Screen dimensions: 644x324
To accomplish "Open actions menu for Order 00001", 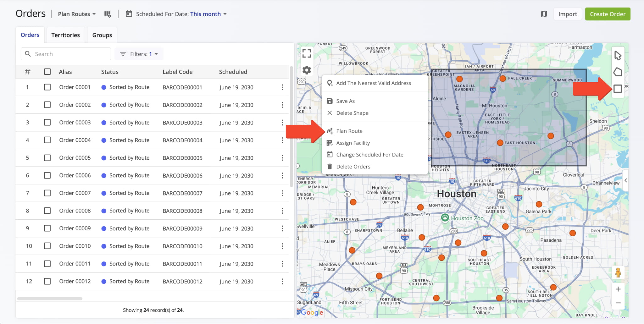I will click(x=282, y=87).
